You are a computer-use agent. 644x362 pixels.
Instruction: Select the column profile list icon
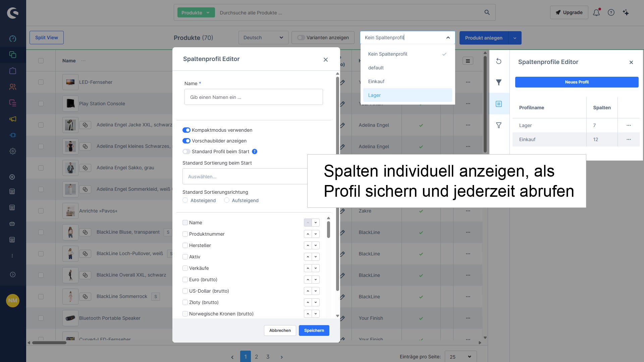pyautogui.click(x=499, y=104)
